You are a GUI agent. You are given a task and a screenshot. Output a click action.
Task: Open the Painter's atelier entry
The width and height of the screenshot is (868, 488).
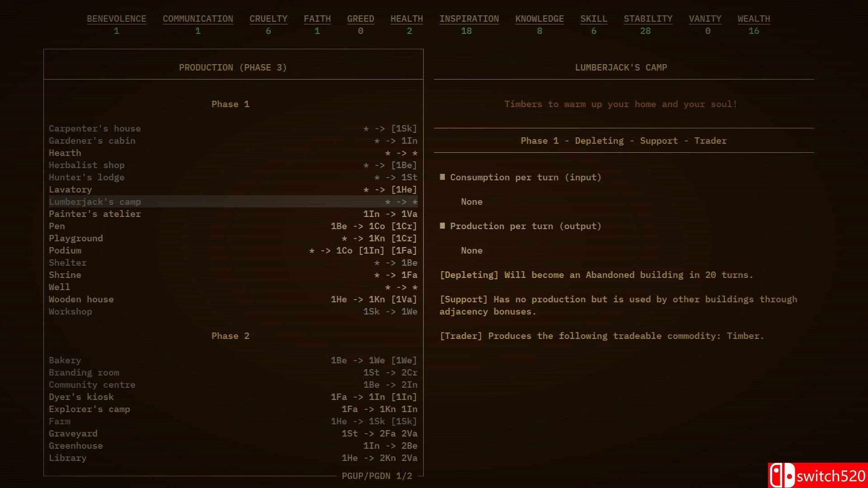[x=95, y=214]
